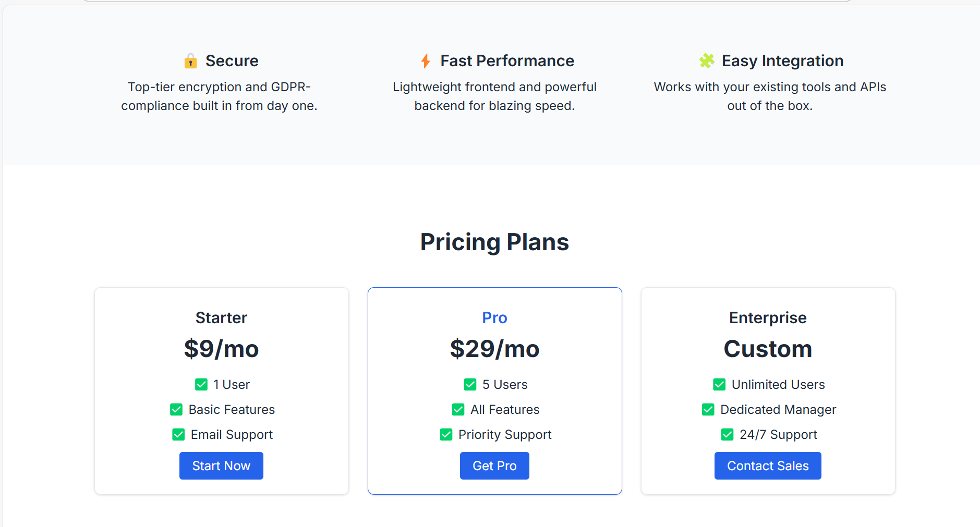
Task: Click the puzzle piece Easy Integration icon
Action: 707,61
